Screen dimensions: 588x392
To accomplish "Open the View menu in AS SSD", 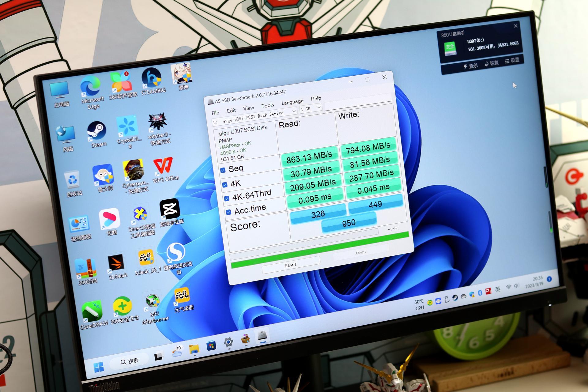I will (x=248, y=108).
